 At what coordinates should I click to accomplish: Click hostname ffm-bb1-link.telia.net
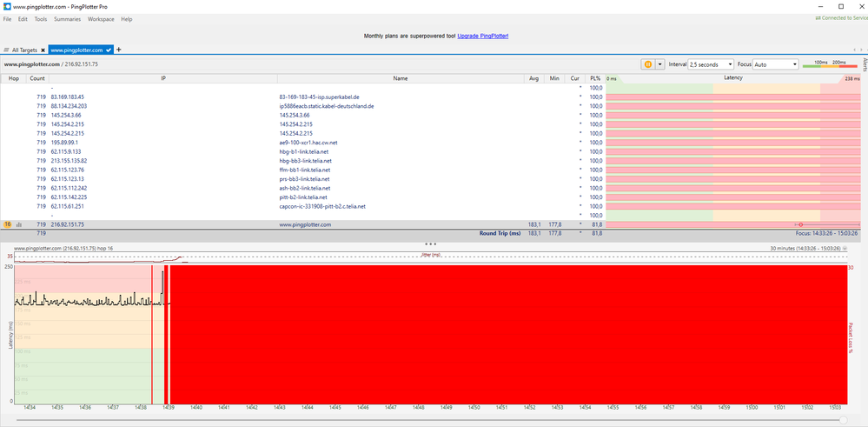point(304,170)
